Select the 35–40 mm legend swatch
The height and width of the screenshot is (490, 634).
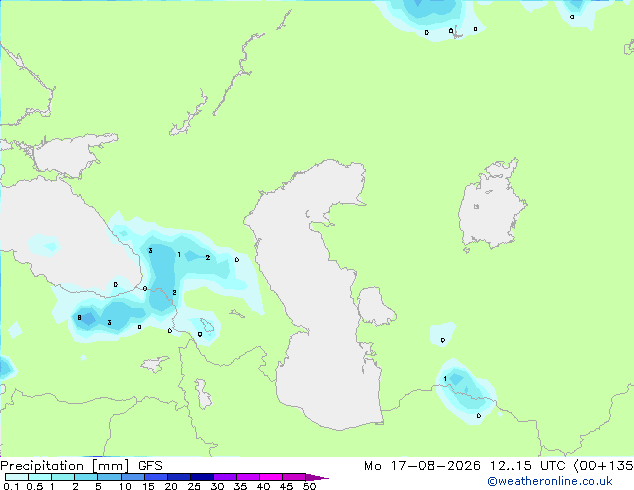(248, 477)
